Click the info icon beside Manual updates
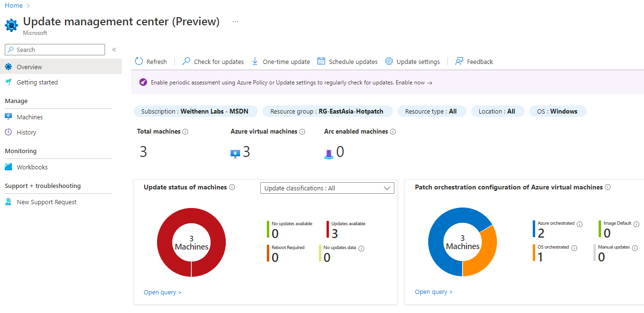The image size is (644, 313). tap(635, 248)
